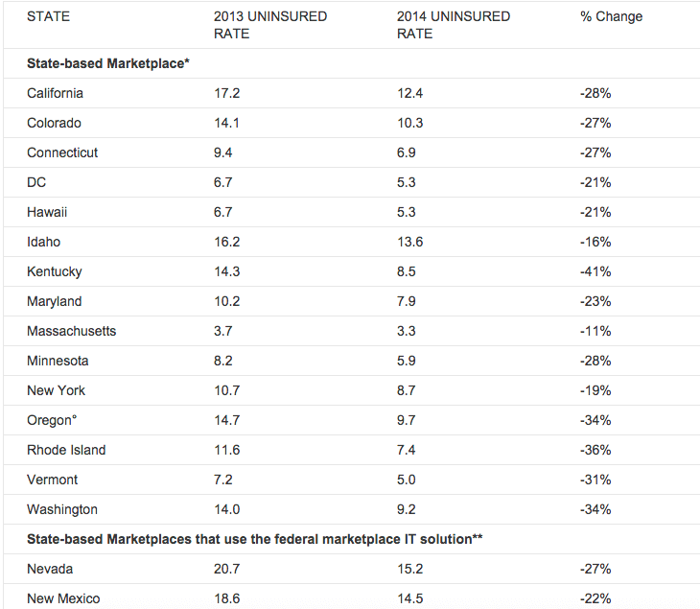Screen dimensions: 700x609
Task: Click Massachusetts' 2014 rate of 3.3
Action: [x=406, y=331]
